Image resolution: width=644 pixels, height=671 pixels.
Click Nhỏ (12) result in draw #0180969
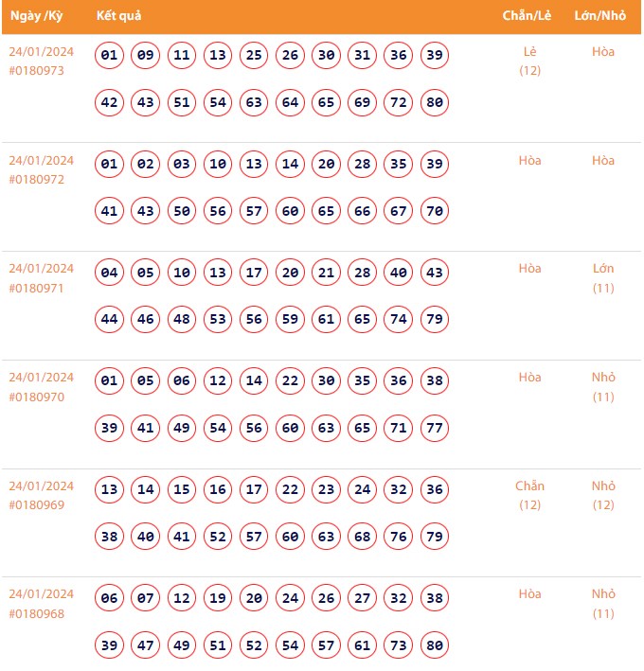(x=603, y=495)
